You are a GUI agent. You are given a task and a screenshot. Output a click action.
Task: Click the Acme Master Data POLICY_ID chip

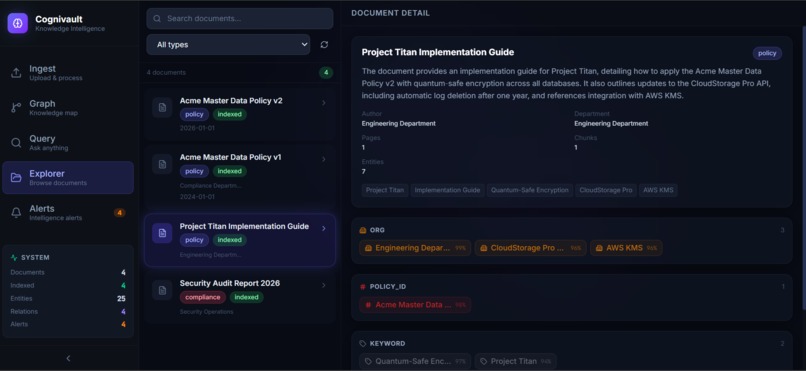coord(415,305)
